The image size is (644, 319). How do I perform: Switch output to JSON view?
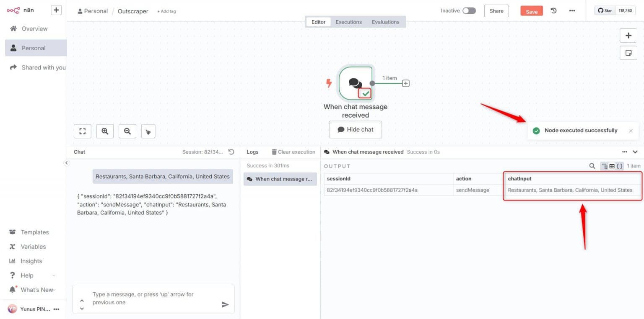click(x=619, y=166)
